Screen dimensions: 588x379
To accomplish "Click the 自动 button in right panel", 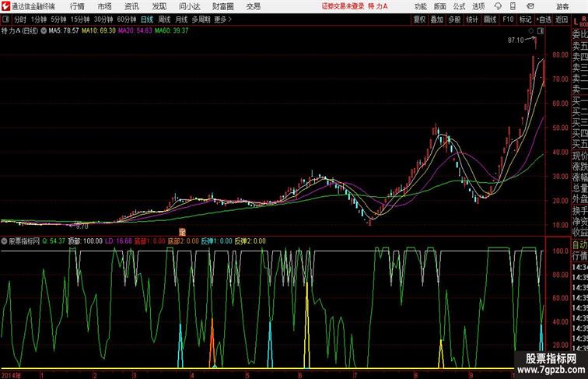I will 579,244.
